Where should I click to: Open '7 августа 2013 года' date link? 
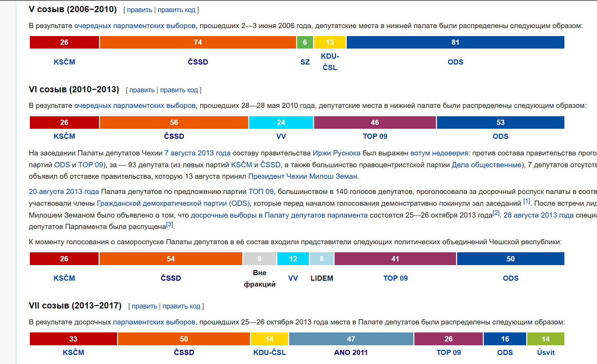pos(197,153)
